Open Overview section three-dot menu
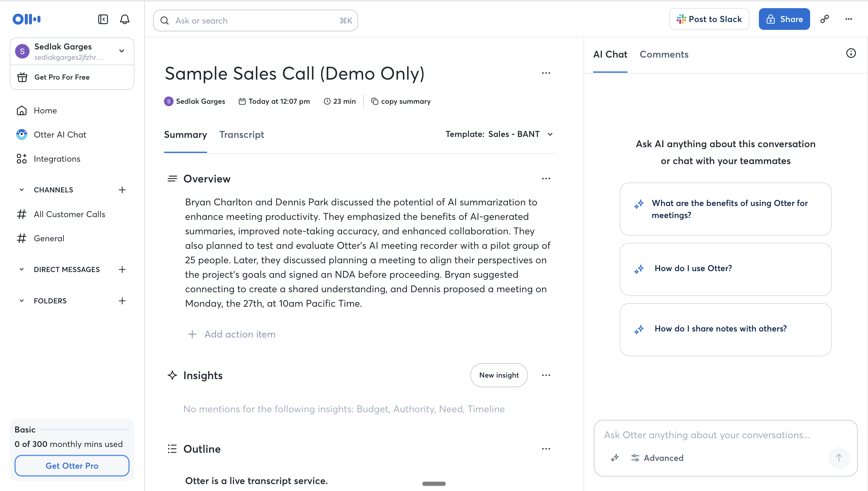This screenshot has width=868, height=491. 546,178
